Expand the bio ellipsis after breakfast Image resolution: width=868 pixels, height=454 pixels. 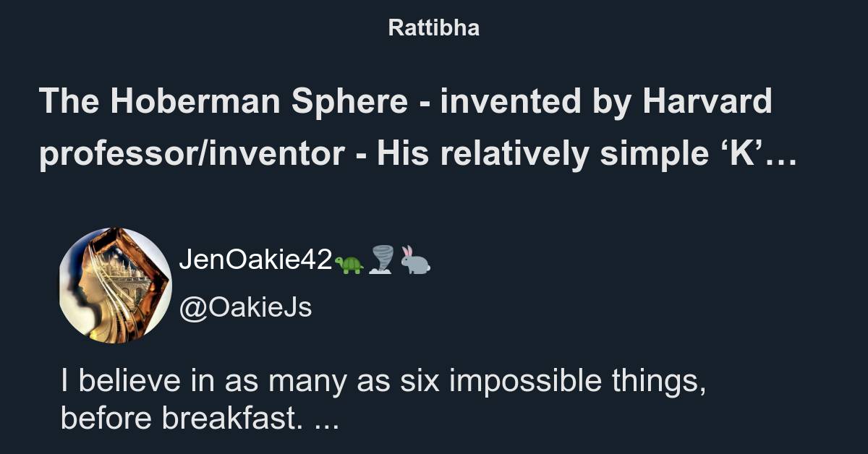click(x=328, y=419)
